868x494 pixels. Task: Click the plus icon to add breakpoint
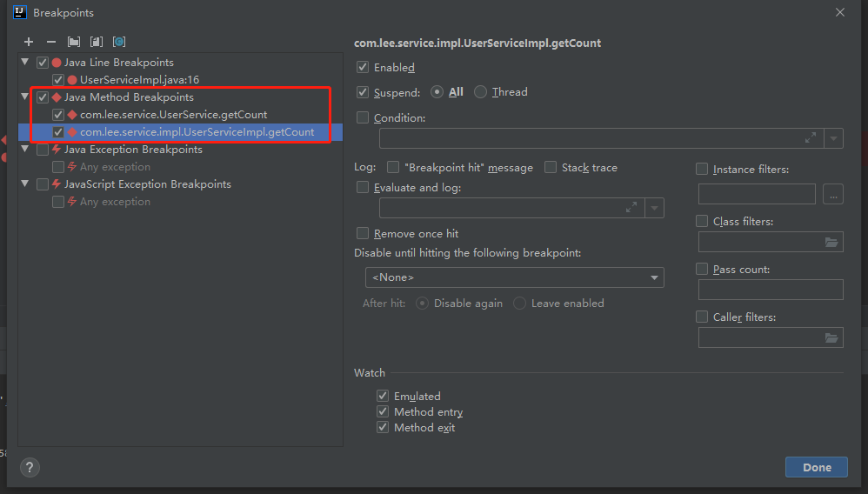pos(29,42)
